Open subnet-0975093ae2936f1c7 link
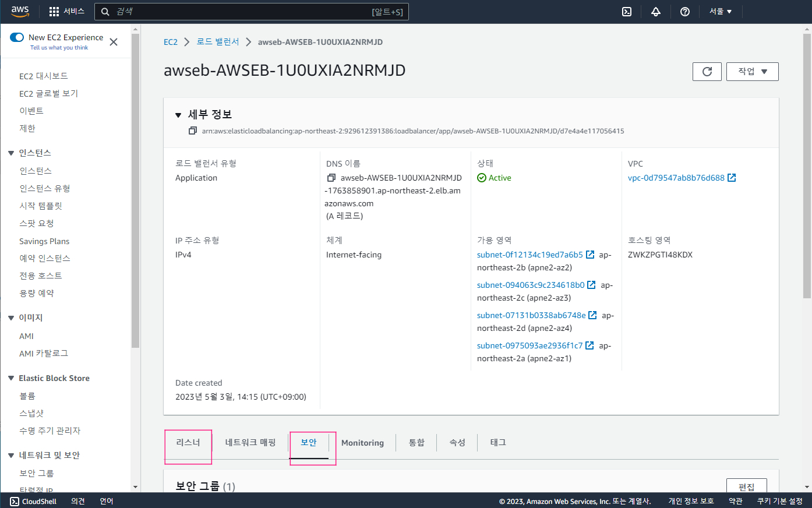Viewport: 812px width, 508px height. click(530, 345)
